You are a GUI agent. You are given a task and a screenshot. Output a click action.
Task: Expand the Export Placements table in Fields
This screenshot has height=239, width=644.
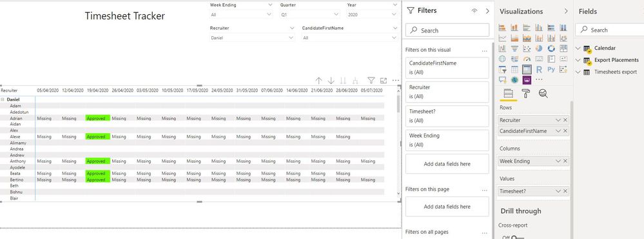578,60
